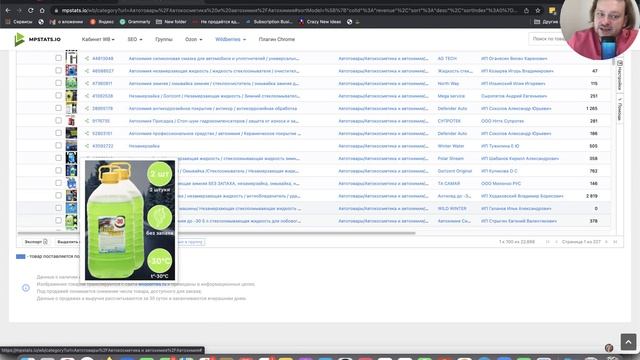Expand the SEO dropdown menu
The image size is (640, 360).
(x=135, y=39)
